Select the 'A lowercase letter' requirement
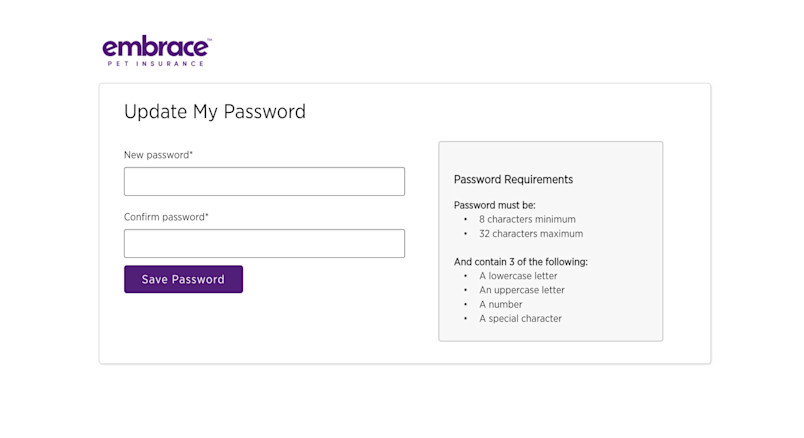Image resolution: width=804 pixels, height=438 pixels. [518, 276]
